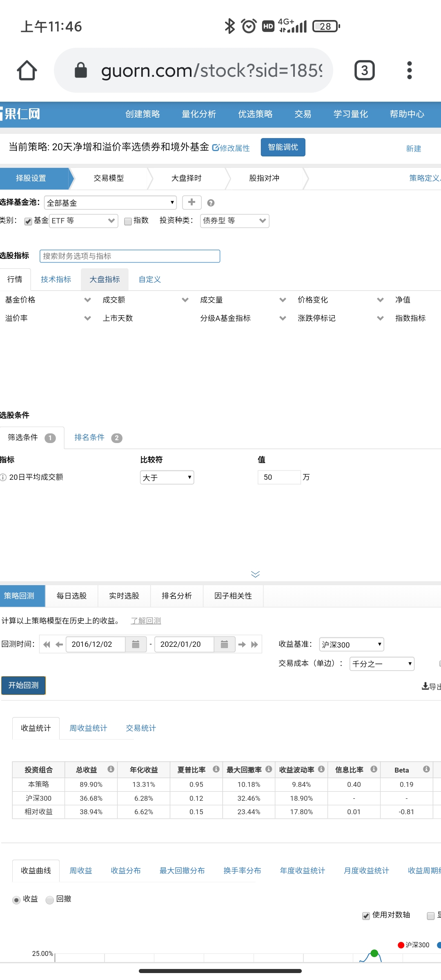The height and width of the screenshot is (980, 441).
Task: Open the backtest start date calendar icon
Action: click(x=136, y=644)
